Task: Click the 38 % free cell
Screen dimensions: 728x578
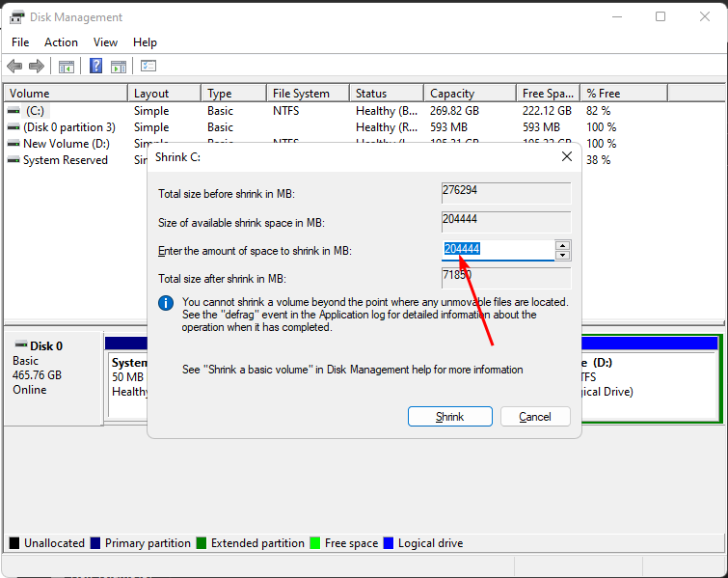Action: [599, 160]
